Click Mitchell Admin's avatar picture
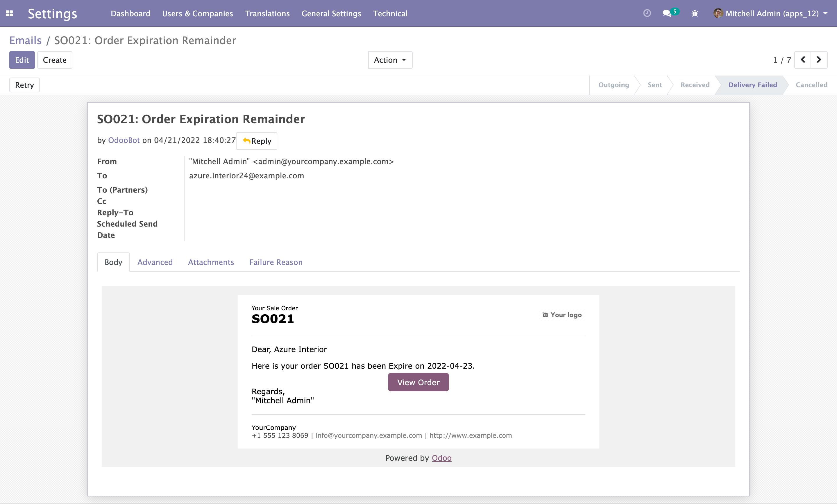This screenshot has width=837, height=504. click(718, 14)
